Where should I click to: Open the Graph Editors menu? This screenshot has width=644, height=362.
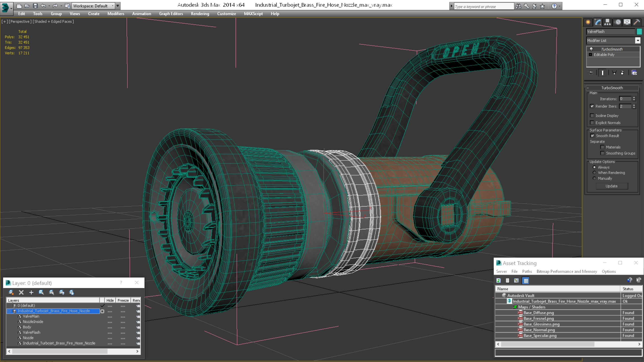point(171,14)
